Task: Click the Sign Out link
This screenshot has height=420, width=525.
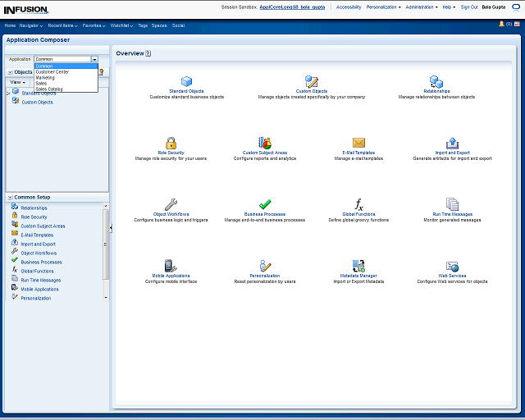Action: [x=469, y=7]
